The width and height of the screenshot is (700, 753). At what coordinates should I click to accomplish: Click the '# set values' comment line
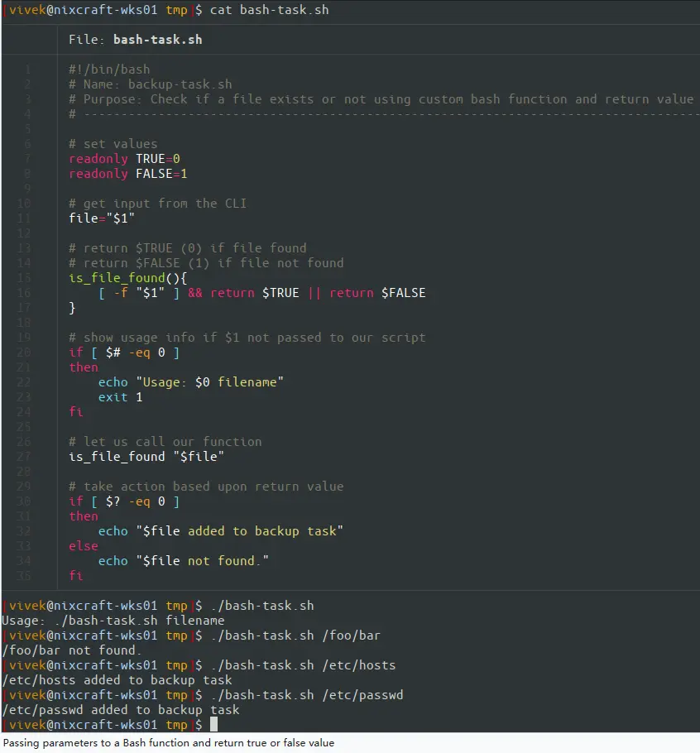[113, 144]
